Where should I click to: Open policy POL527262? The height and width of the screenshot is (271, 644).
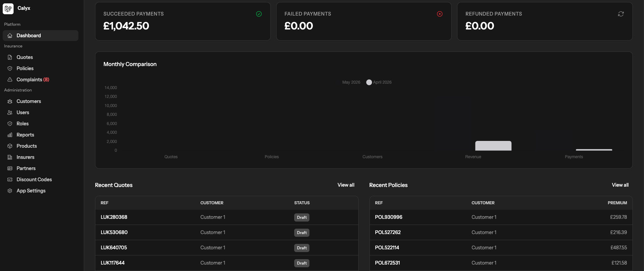click(x=388, y=232)
